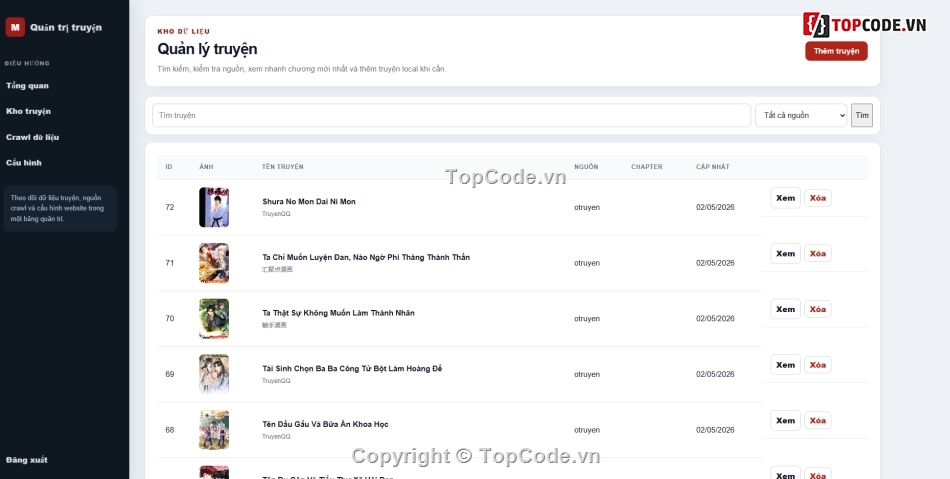Click the ID cell 68

pyautogui.click(x=170, y=430)
